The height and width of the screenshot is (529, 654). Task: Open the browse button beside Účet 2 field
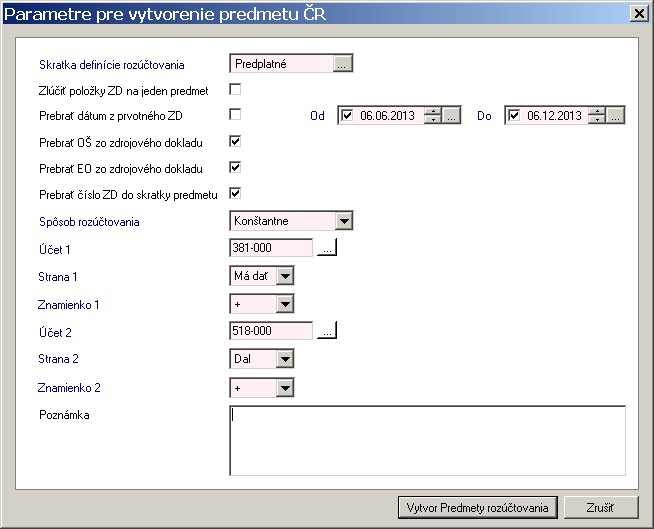pyautogui.click(x=327, y=331)
